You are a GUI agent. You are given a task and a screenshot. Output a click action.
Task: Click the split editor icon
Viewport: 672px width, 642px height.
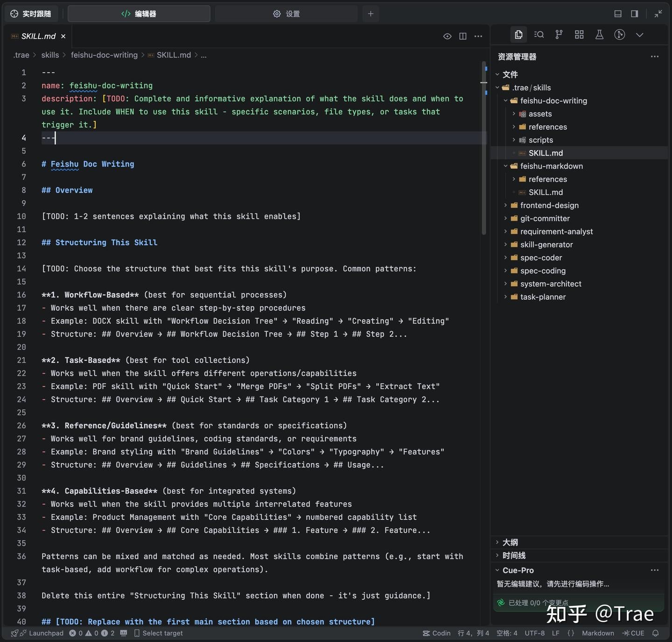(463, 36)
